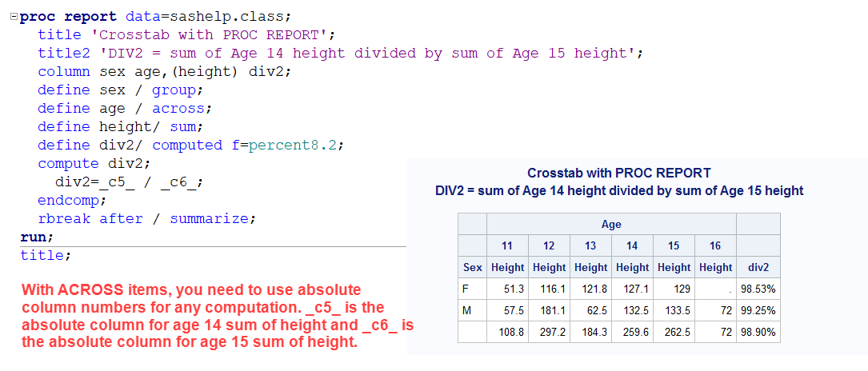Click the red ACROSS items explanatory note
This screenshot has width=868, height=371.
pyautogui.click(x=216, y=316)
